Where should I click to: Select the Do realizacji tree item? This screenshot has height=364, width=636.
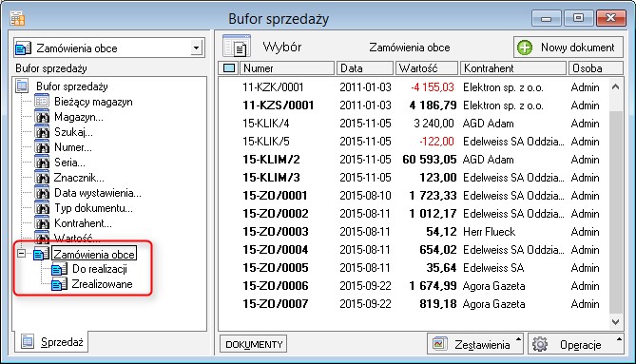(100, 269)
